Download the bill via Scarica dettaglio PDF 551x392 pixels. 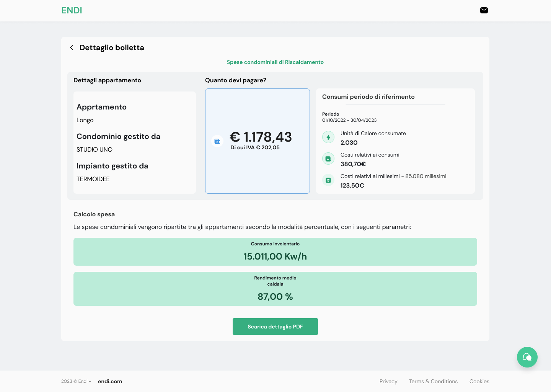click(275, 327)
